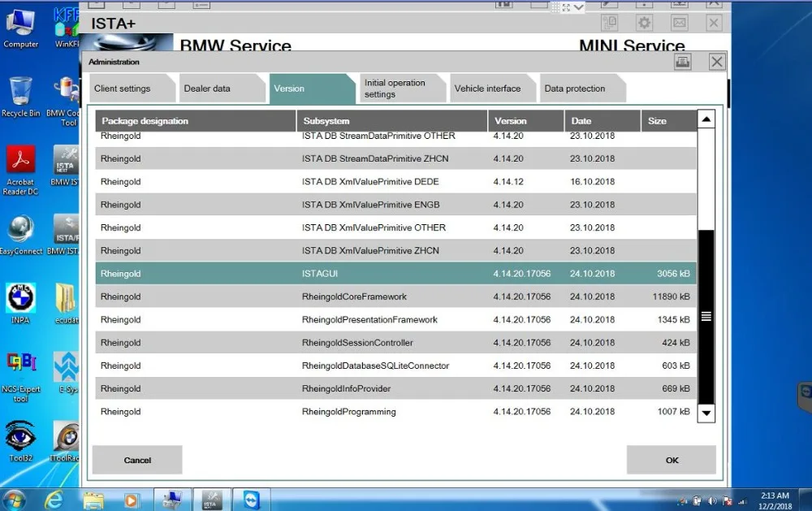Click the ecudata folder desktop icon
The width and height of the screenshot is (812, 511).
[67, 304]
